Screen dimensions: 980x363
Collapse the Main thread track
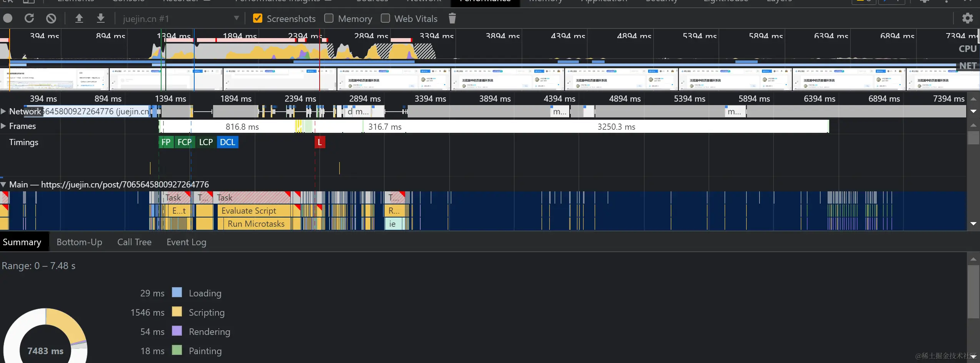[x=3, y=184]
